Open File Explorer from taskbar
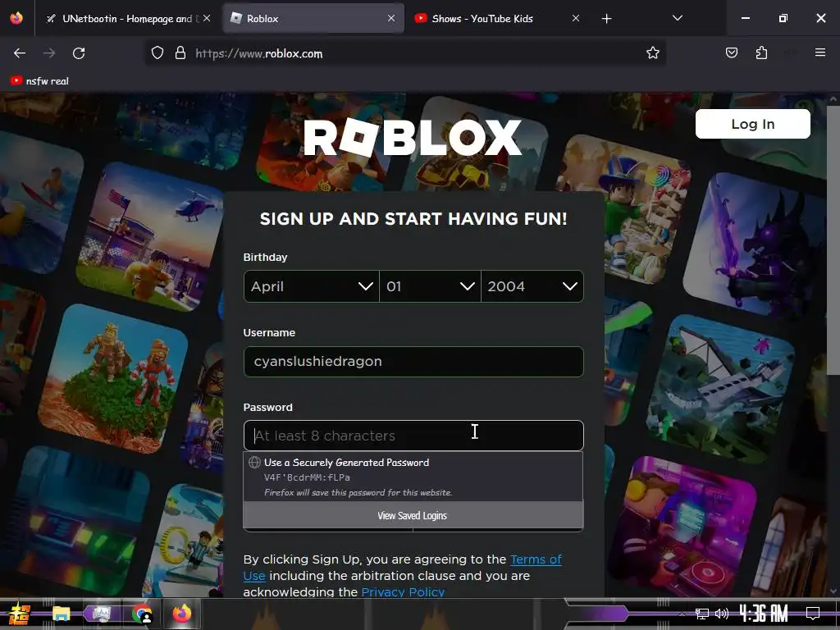Screen dimensions: 840x630 [61, 614]
